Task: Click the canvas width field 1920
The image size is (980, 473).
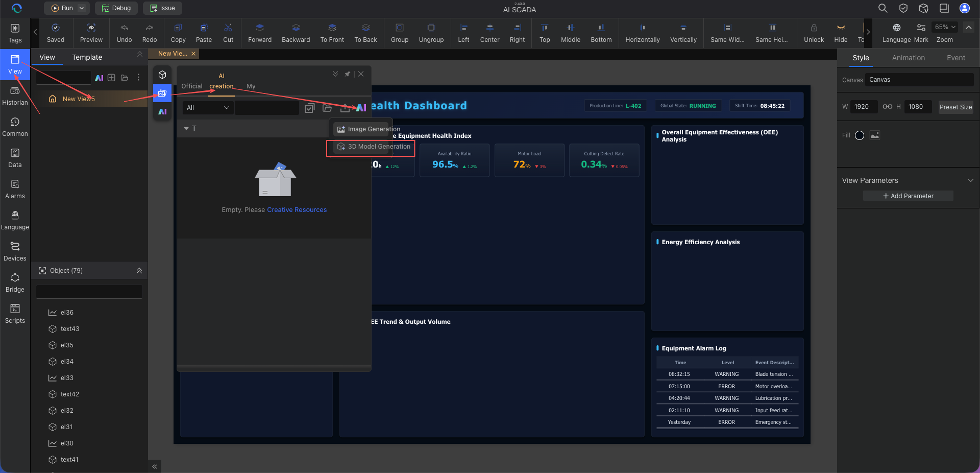Action: point(864,107)
